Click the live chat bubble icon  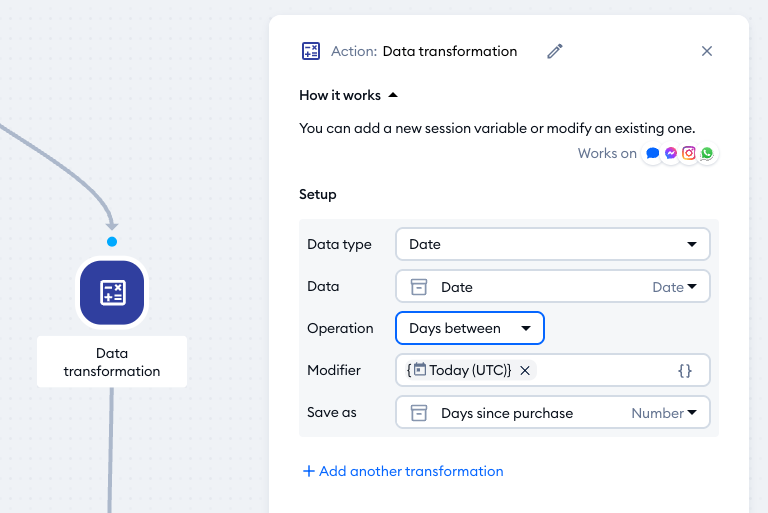[653, 154]
